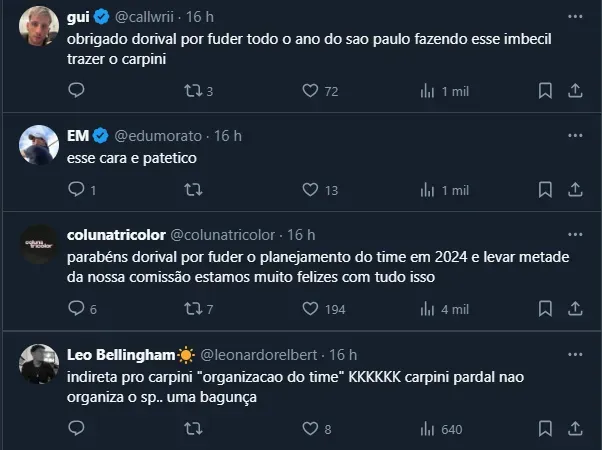View analytics of EM's tweet
The image size is (602, 450).
[x=428, y=190]
